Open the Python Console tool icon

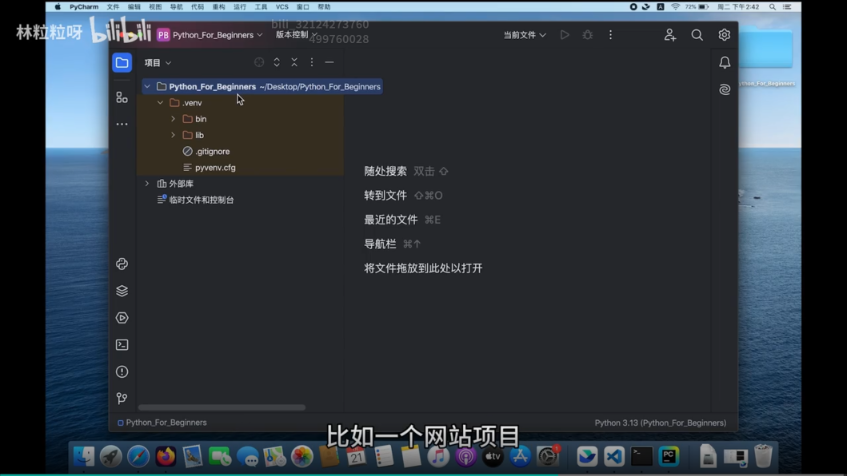(122, 264)
